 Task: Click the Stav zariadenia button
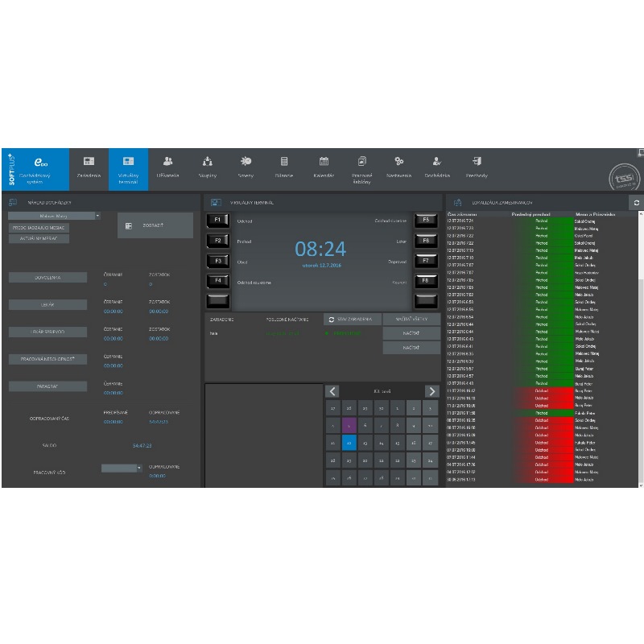[353, 320]
